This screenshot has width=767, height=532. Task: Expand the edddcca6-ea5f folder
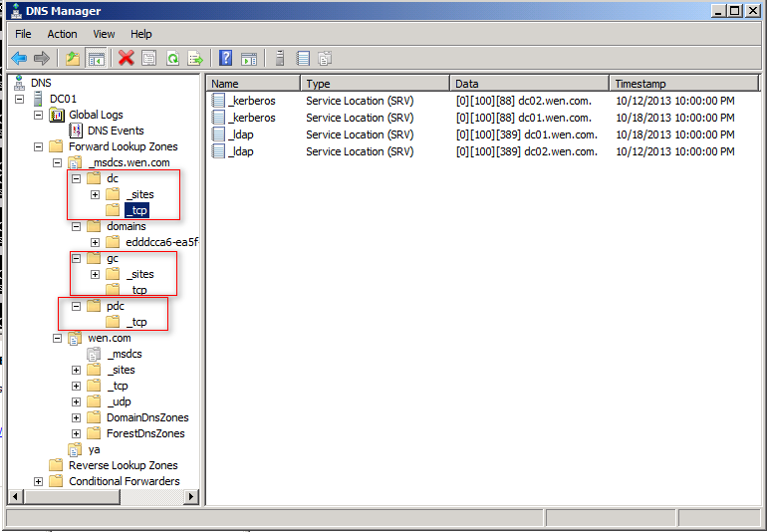(x=96, y=242)
